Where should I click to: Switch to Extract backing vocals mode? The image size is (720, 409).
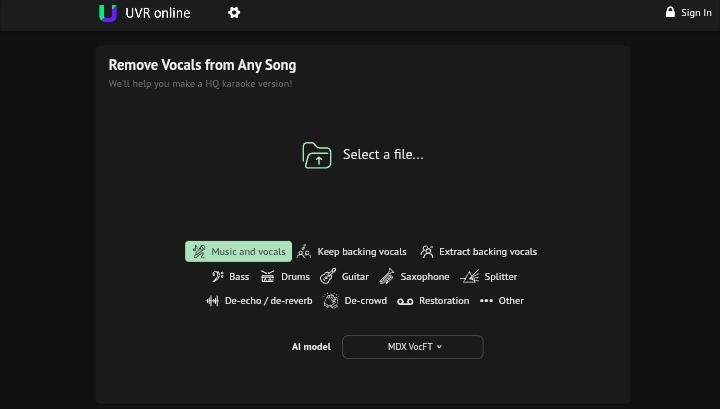coord(478,252)
